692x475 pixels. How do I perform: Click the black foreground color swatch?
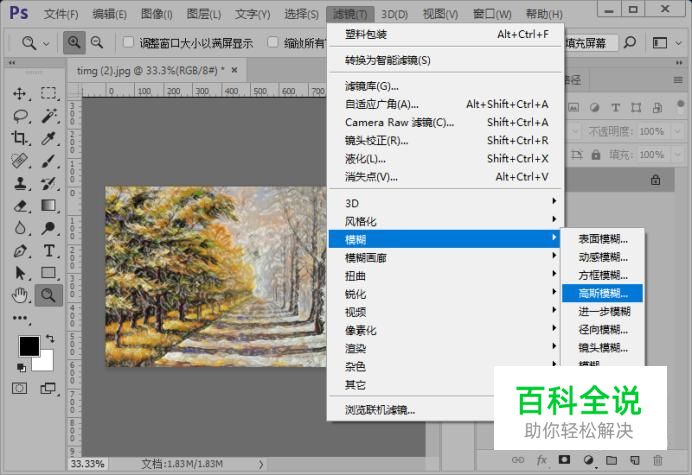28,345
